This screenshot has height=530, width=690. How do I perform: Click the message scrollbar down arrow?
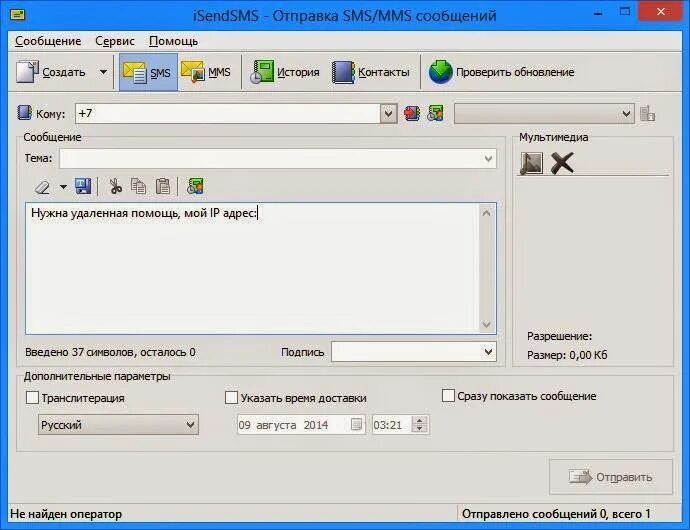[486, 324]
